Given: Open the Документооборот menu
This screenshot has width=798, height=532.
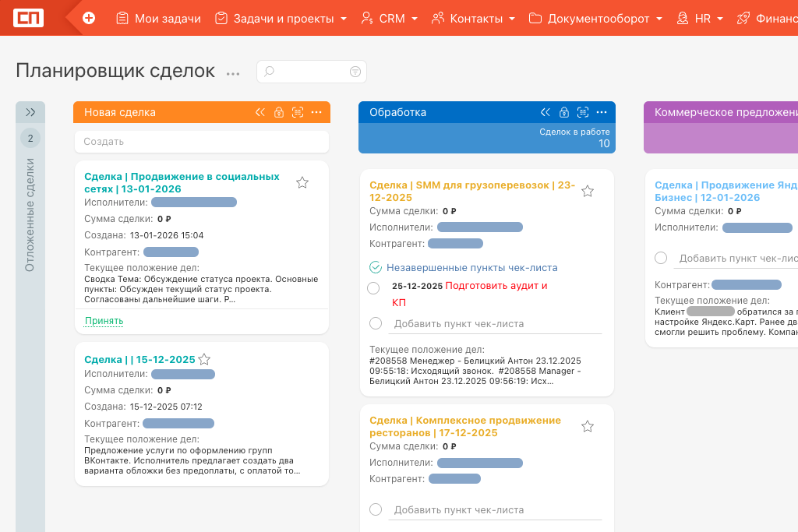Looking at the screenshot, I should pyautogui.click(x=595, y=18).
